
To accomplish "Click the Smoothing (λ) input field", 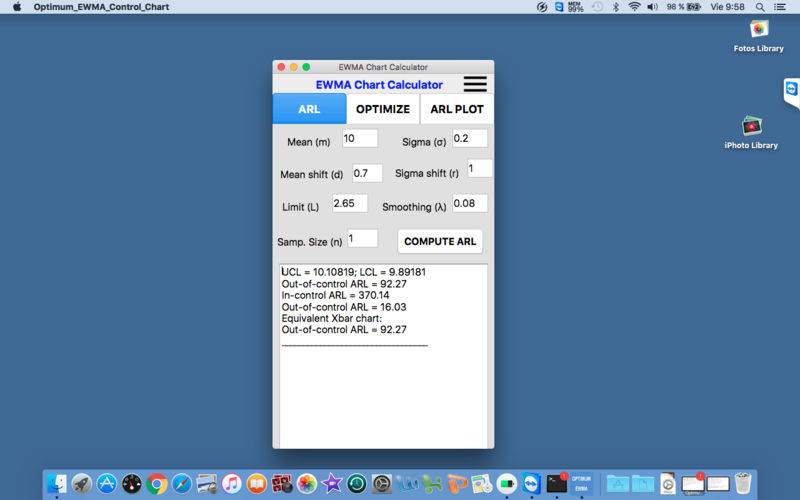I will (x=469, y=204).
